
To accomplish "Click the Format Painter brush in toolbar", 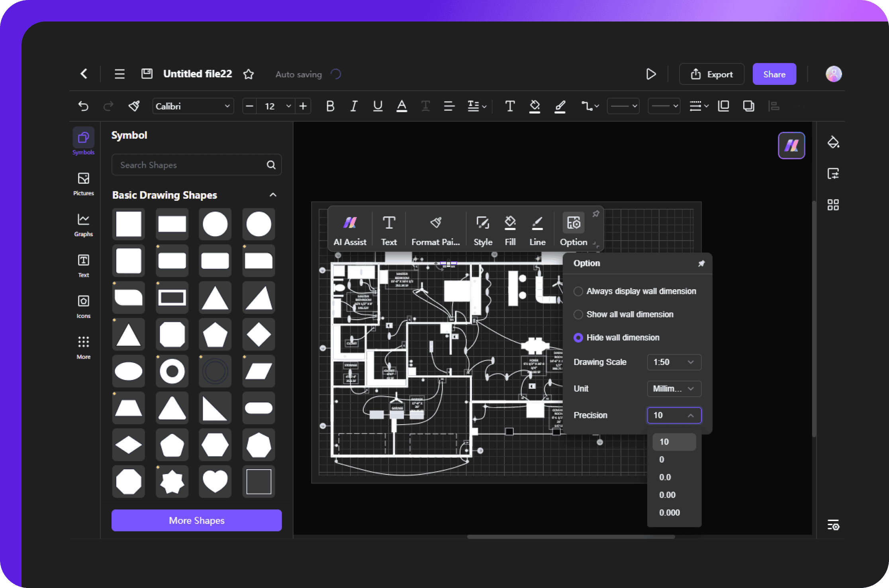I will tap(134, 106).
